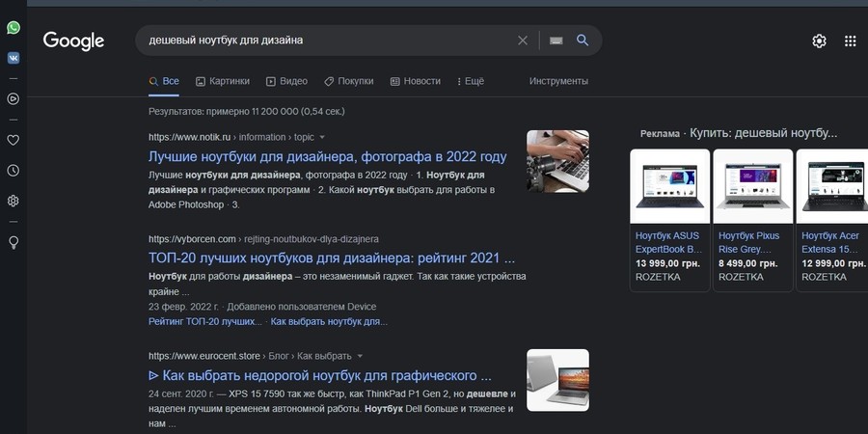Expand the options arrow beside notik.ru URL
Viewport: 868px width, 434px height.
(322, 137)
